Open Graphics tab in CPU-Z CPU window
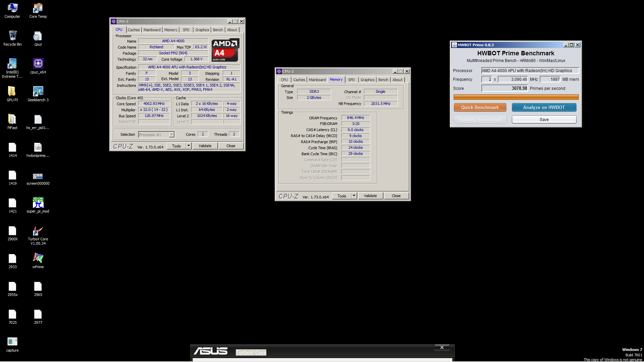Screen dimensions: 644x362 click(x=202, y=30)
